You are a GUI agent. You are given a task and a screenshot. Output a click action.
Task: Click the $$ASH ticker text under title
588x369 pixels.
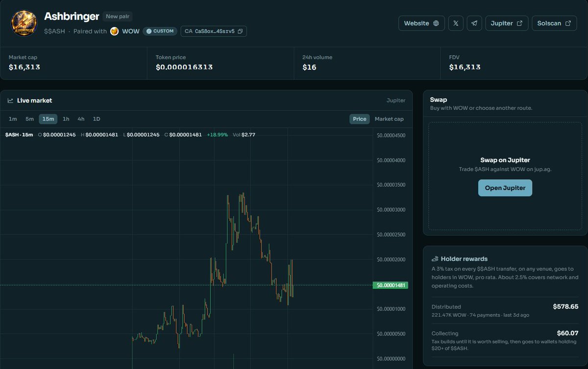tap(54, 31)
